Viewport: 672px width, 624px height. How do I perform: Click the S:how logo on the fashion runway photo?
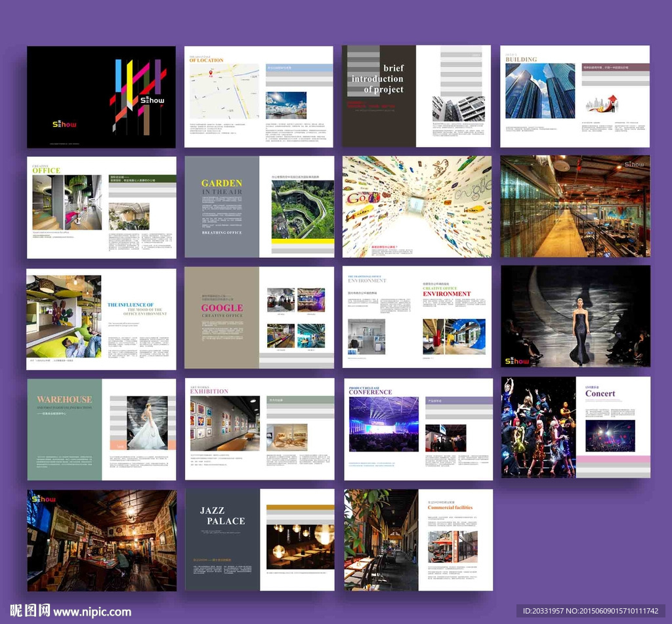[516, 360]
